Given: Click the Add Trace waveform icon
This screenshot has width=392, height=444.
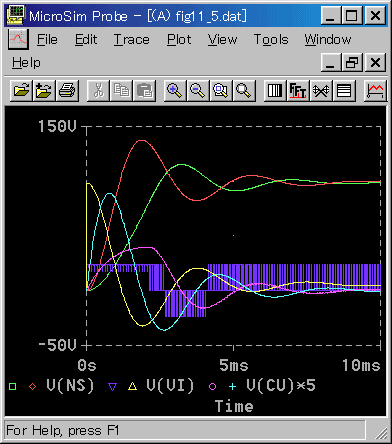Looking at the screenshot, I should click(x=375, y=90).
